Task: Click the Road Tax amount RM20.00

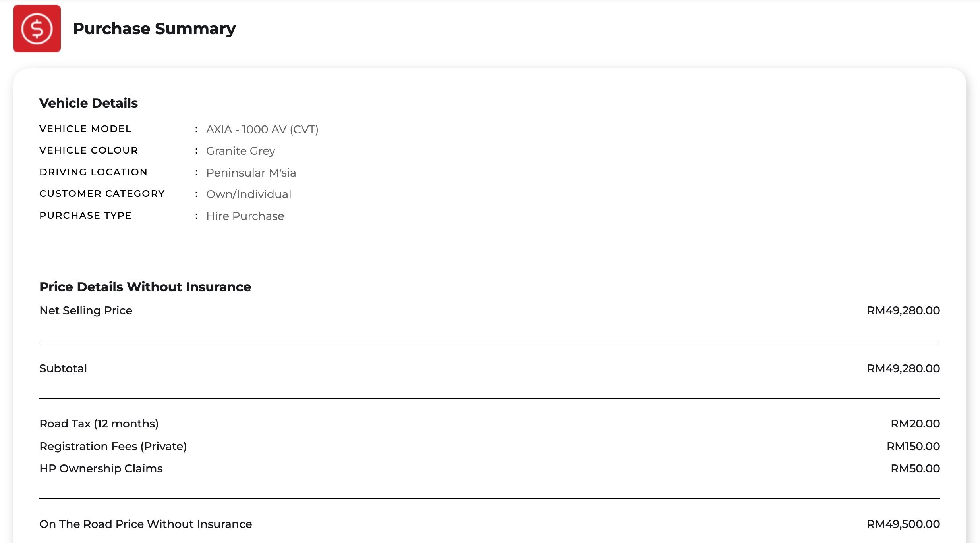Action: [915, 424]
